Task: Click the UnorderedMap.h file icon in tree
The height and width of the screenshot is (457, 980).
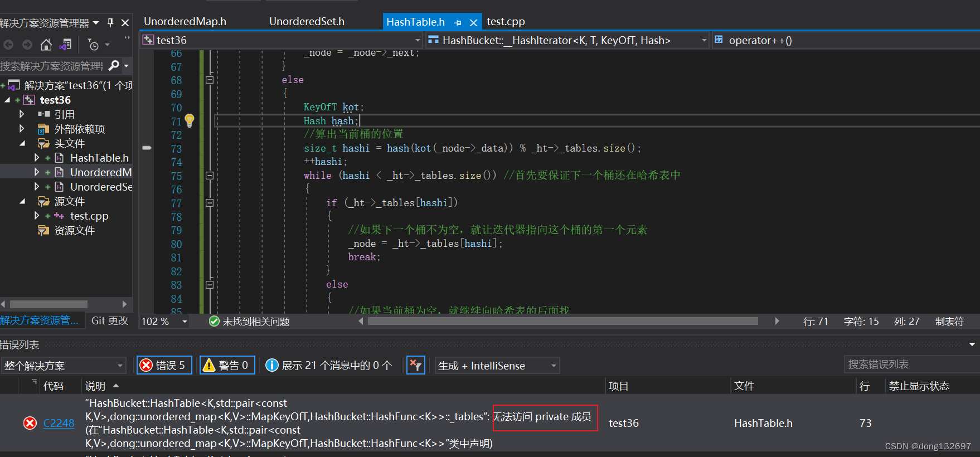Action: 60,173
